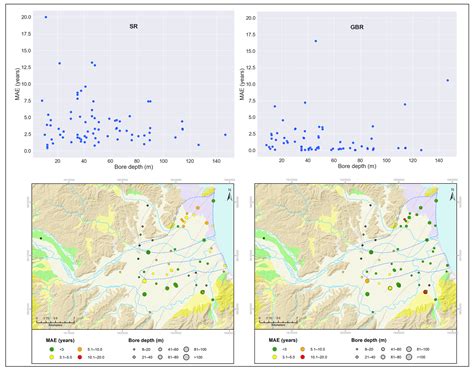Click the 61–80 bore depth symbol, right legend
This screenshot has width=474, height=372.
click(x=383, y=357)
